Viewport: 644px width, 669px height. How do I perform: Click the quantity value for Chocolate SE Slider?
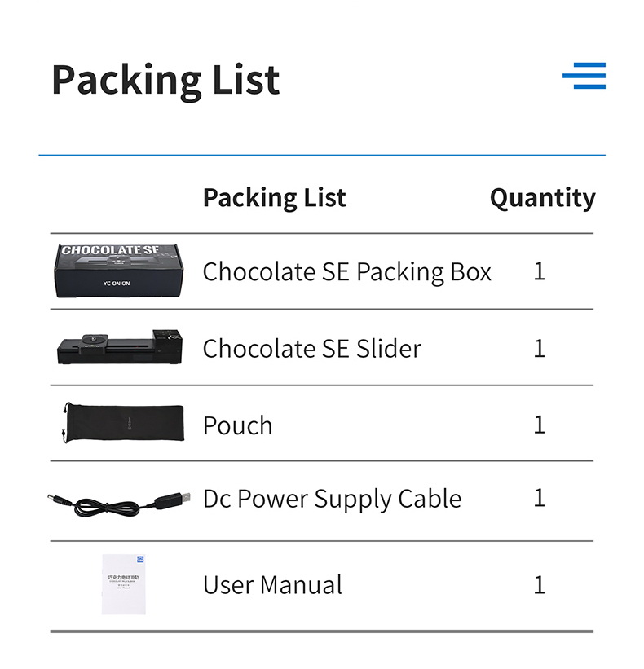539,349
